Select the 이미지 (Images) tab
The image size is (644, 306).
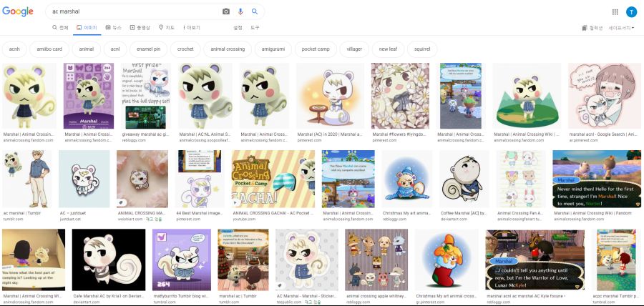click(87, 27)
